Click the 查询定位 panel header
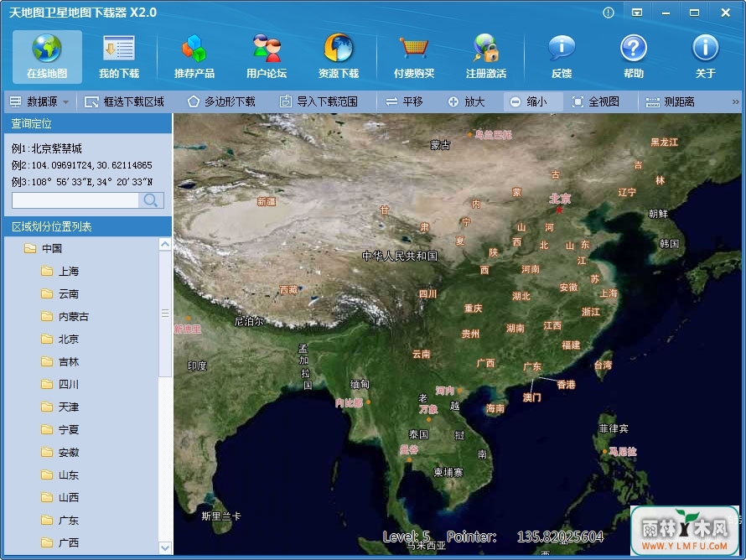Viewport: 746px width, 560px height. [x=88, y=124]
